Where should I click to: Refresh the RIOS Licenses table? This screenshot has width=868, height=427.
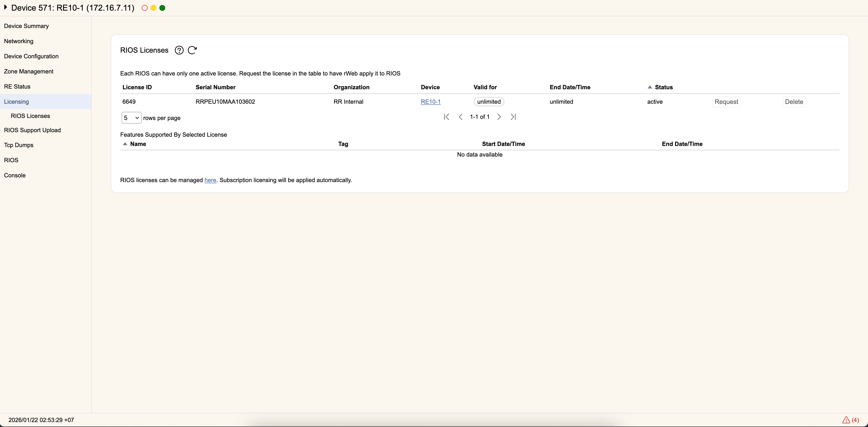(x=192, y=50)
